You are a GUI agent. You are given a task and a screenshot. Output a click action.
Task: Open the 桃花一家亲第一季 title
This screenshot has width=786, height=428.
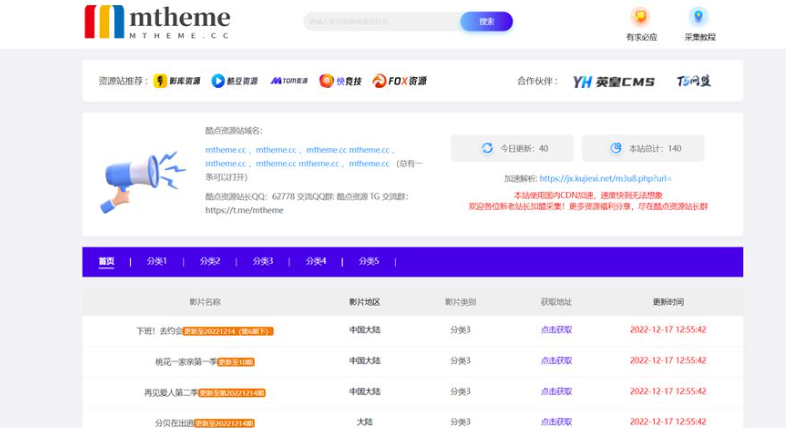pyautogui.click(x=185, y=362)
